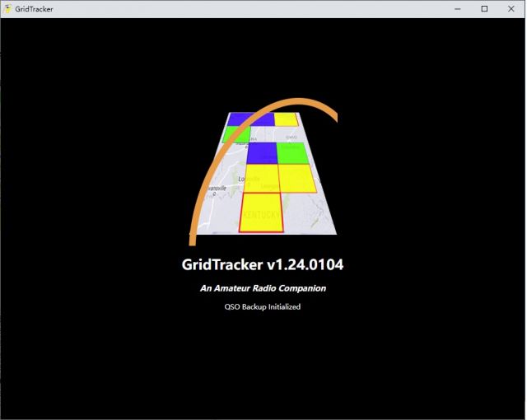
Task: Click the 'GridTracker' title bar text
Action: (34, 9)
